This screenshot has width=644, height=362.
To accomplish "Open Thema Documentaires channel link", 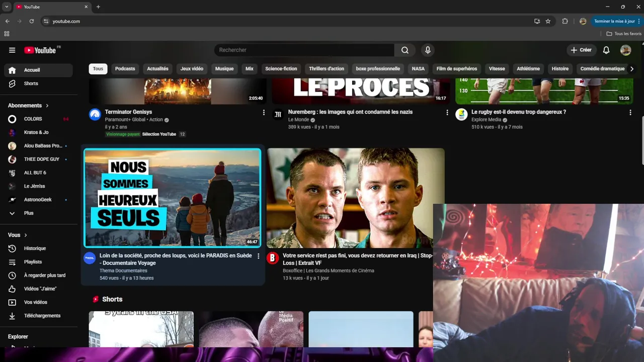I will click(x=123, y=270).
